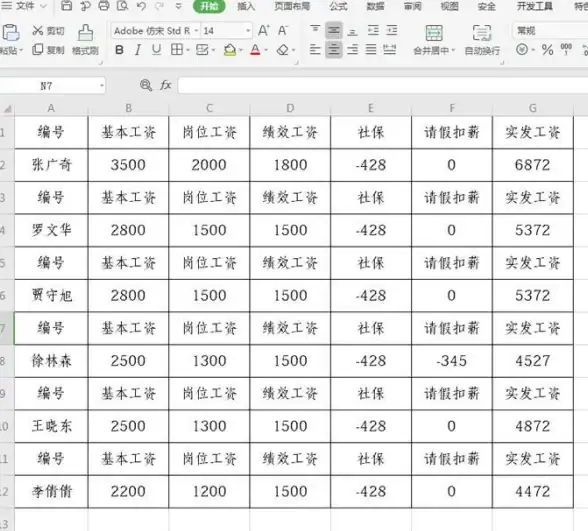Click the Borders grid icon
This screenshot has height=531, width=588.
click(x=177, y=50)
